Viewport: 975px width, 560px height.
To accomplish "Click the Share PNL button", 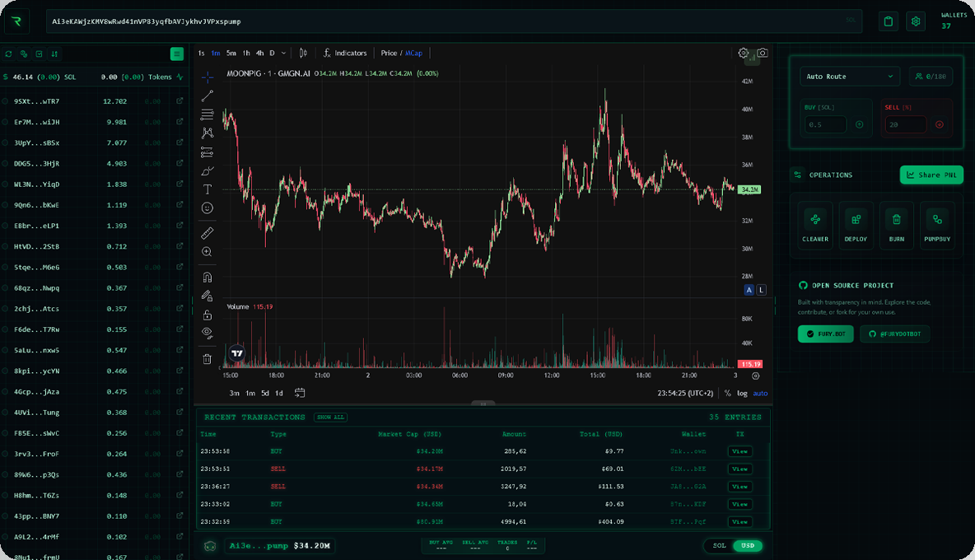I will 931,175.
